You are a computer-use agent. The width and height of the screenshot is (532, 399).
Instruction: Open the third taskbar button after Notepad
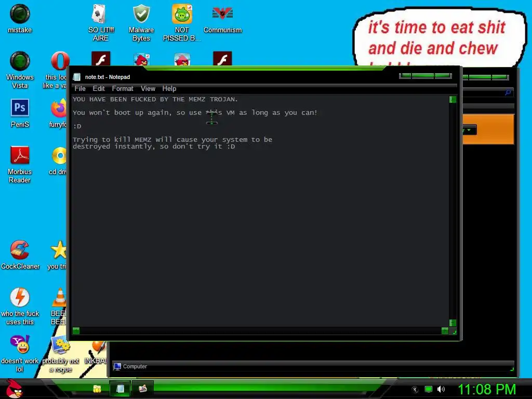[143, 389]
